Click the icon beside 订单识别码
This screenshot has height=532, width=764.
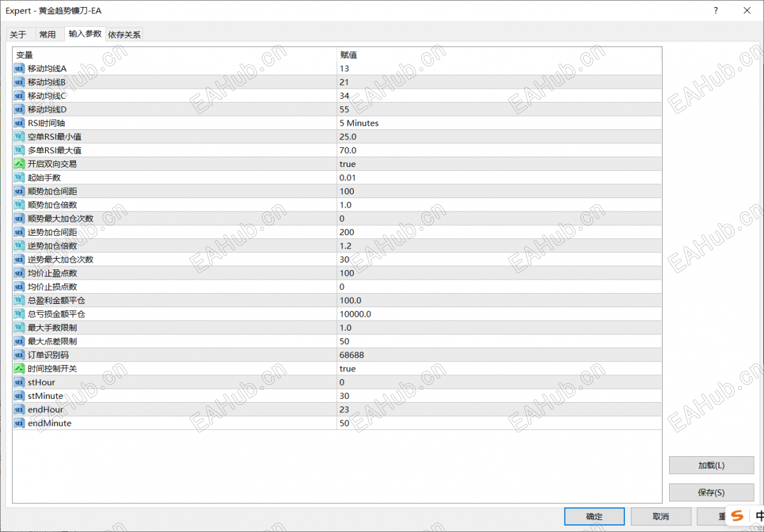20,355
